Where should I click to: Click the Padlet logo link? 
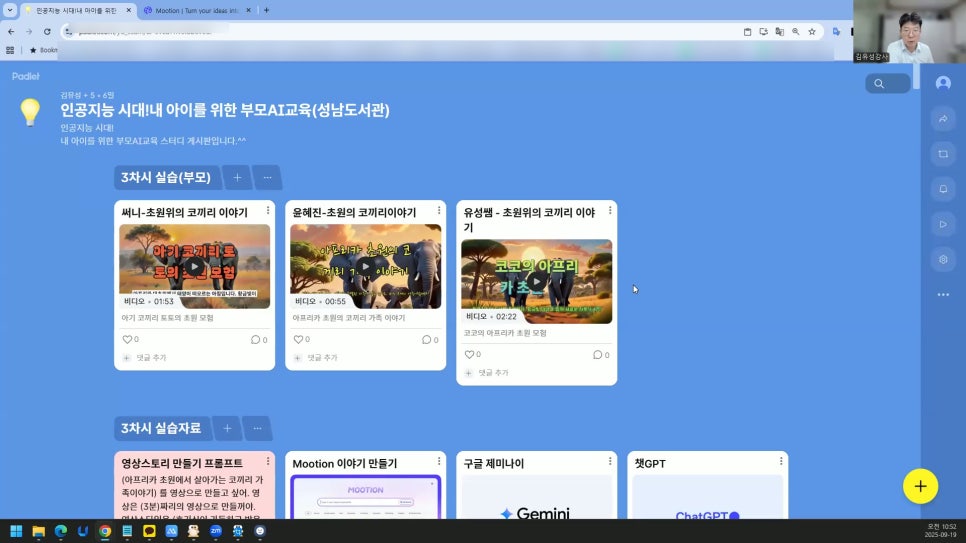(x=25, y=76)
